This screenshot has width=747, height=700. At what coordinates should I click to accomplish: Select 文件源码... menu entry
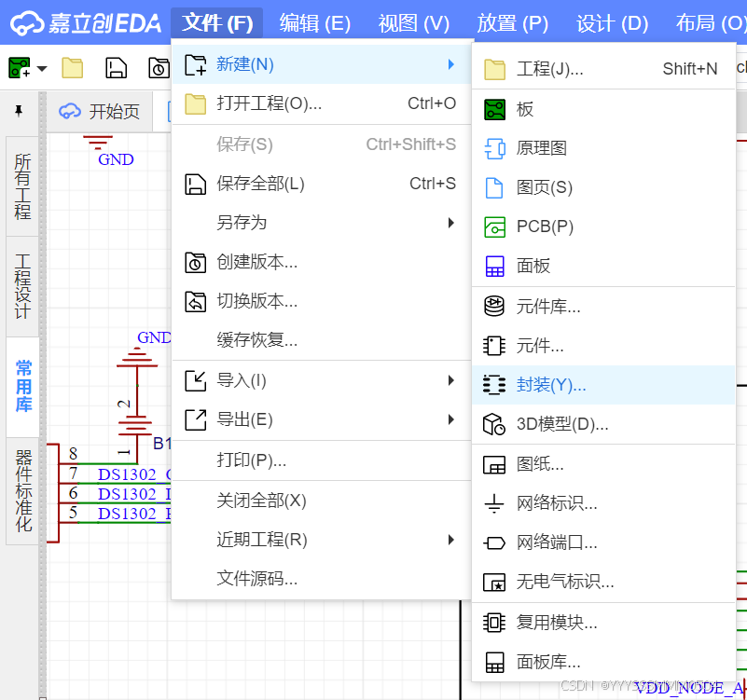click(321, 579)
